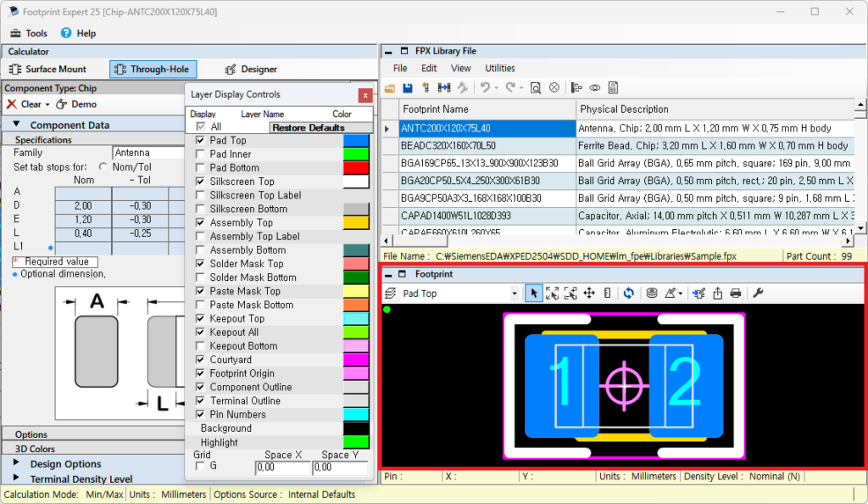
Task: Click the print icon in Footprint toolbar
Action: tap(736, 293)
